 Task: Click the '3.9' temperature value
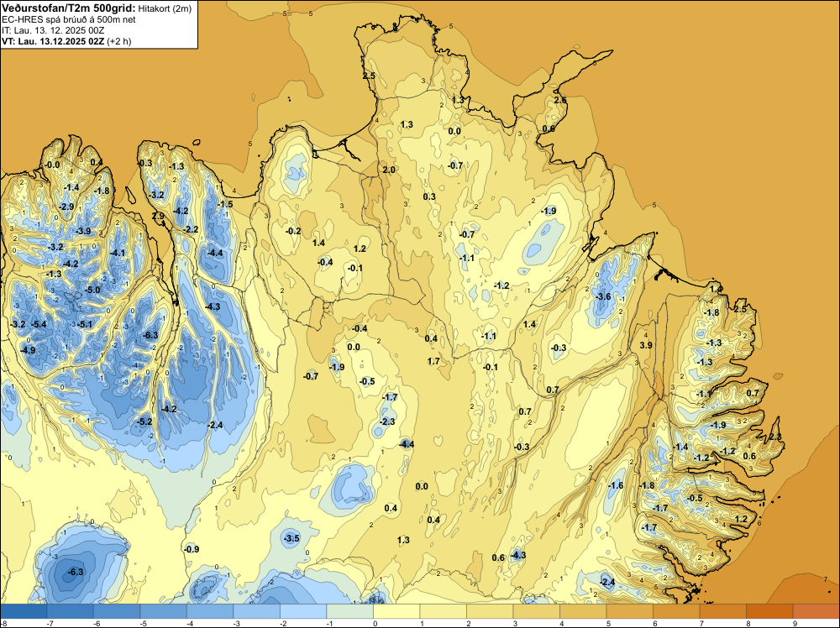[x=646, y=345]
